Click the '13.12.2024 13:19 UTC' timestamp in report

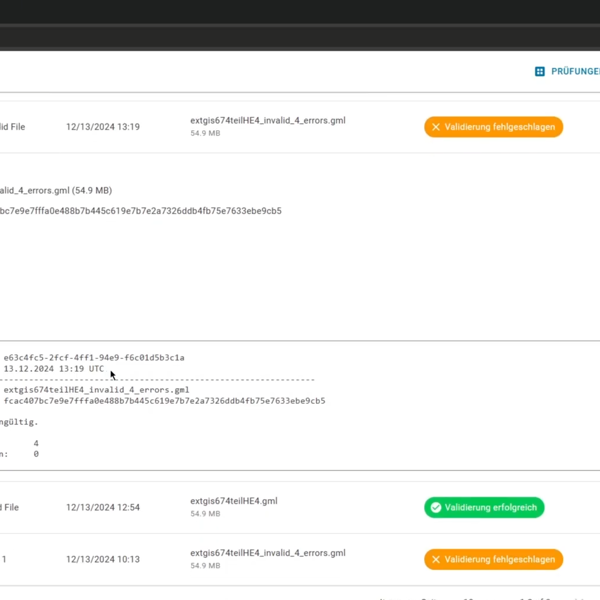[54, 368]
